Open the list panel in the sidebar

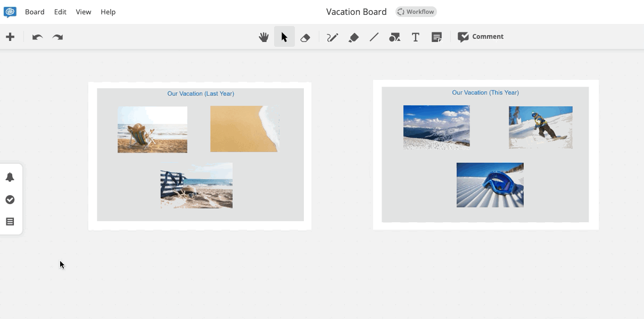(10, 222)
